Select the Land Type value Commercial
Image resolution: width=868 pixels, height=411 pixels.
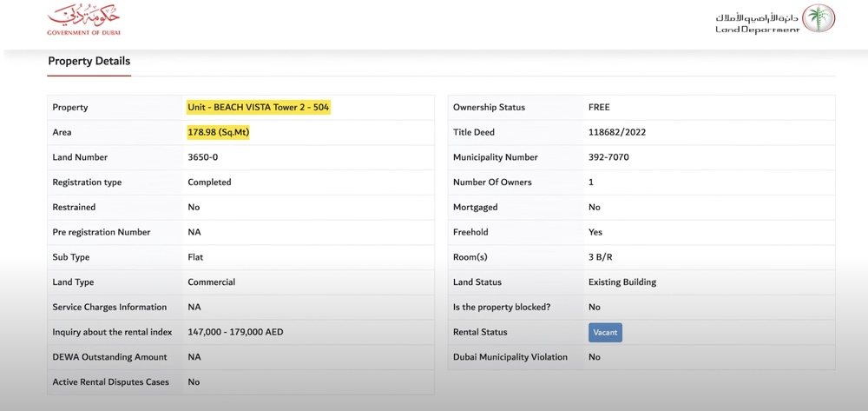(211, 282)
